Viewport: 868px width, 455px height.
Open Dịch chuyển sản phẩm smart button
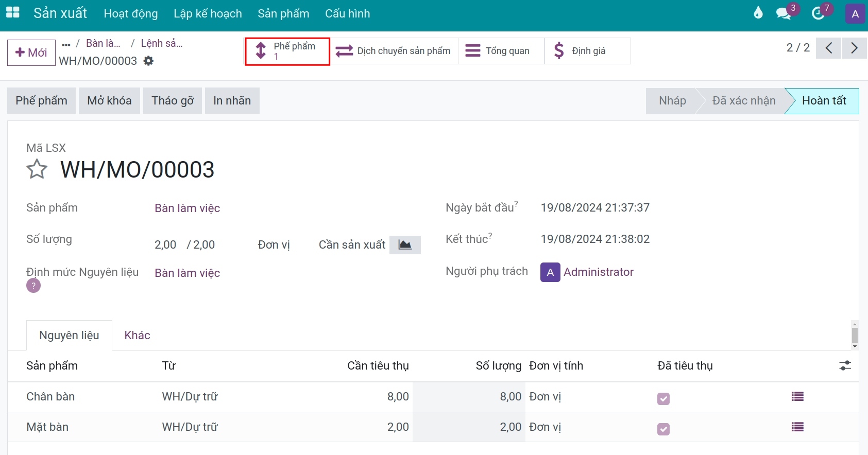394,51
